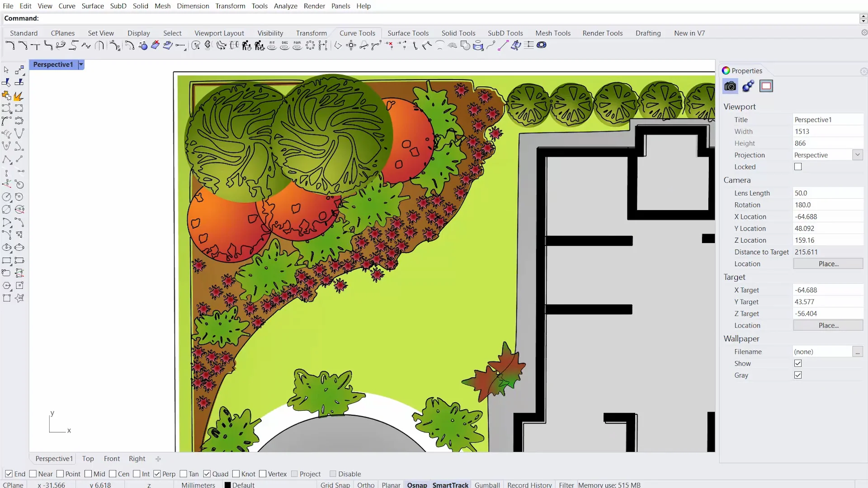Image resolution: width=868 pixels, height=488 pixels.
Task: Uncheck the Wallpaper Show checkbox
Action: point(798,363)
